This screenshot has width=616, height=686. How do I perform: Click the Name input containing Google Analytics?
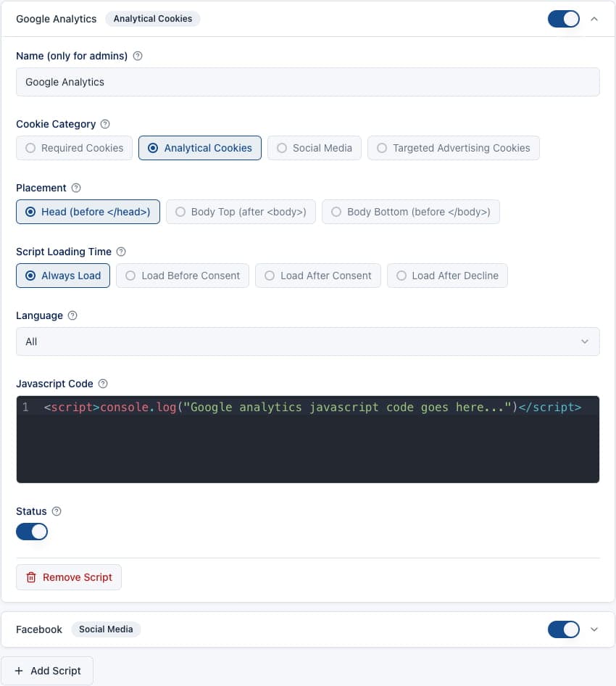(308, 82)
